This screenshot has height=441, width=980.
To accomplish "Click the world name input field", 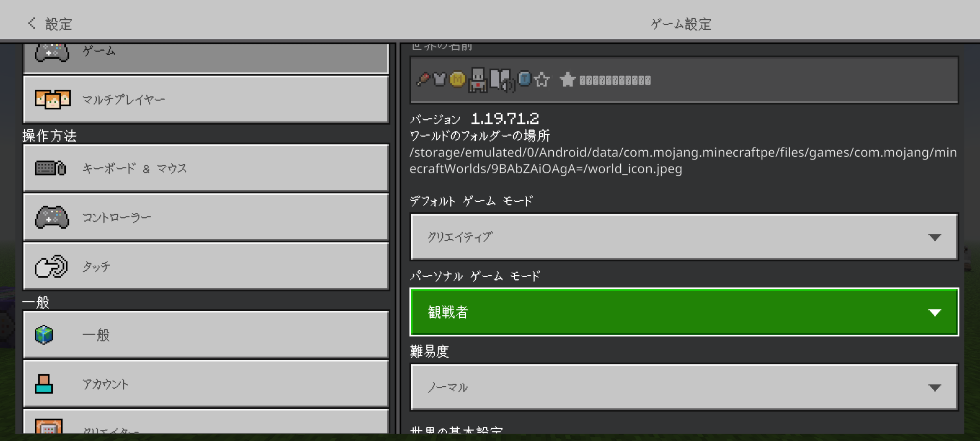I will click(684, 80).
